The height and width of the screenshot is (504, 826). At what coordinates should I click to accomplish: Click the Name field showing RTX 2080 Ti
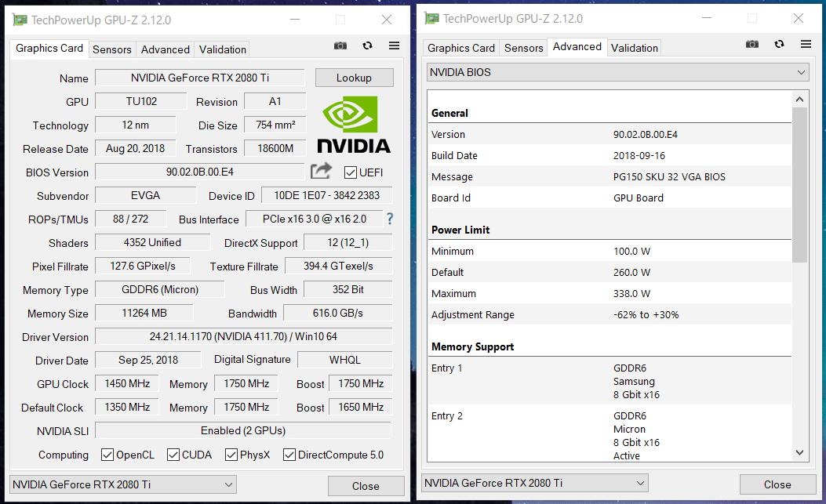coord(200,78)
